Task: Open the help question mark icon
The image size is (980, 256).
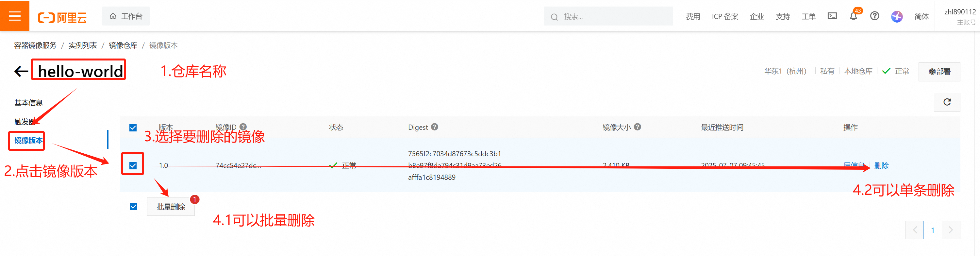Action: (x=875, y=16)
